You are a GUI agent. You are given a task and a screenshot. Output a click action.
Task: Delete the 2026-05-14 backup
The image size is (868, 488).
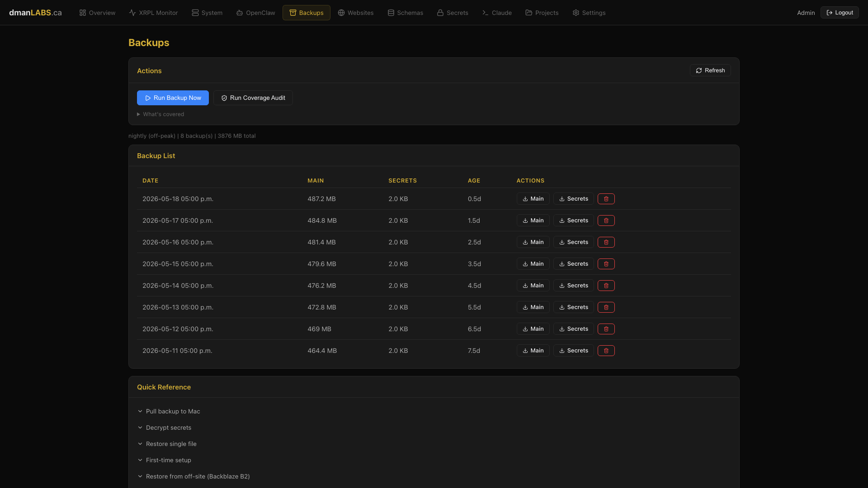[x=606, y=286]
